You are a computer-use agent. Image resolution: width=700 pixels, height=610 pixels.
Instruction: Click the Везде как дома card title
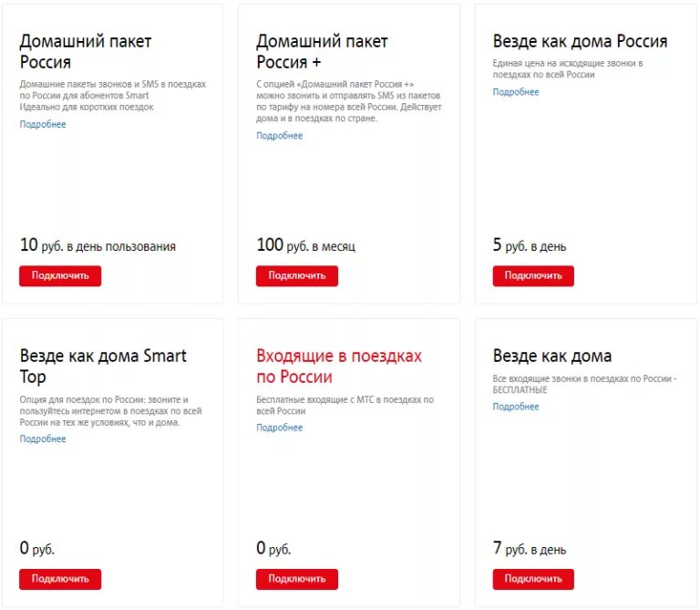pyautogui.click(x=552, y=356)
